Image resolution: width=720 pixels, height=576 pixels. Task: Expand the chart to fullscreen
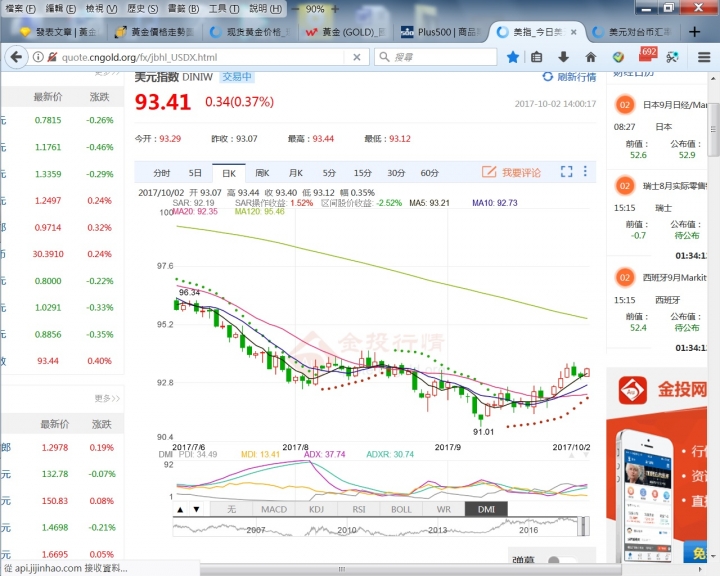(566, 172)
